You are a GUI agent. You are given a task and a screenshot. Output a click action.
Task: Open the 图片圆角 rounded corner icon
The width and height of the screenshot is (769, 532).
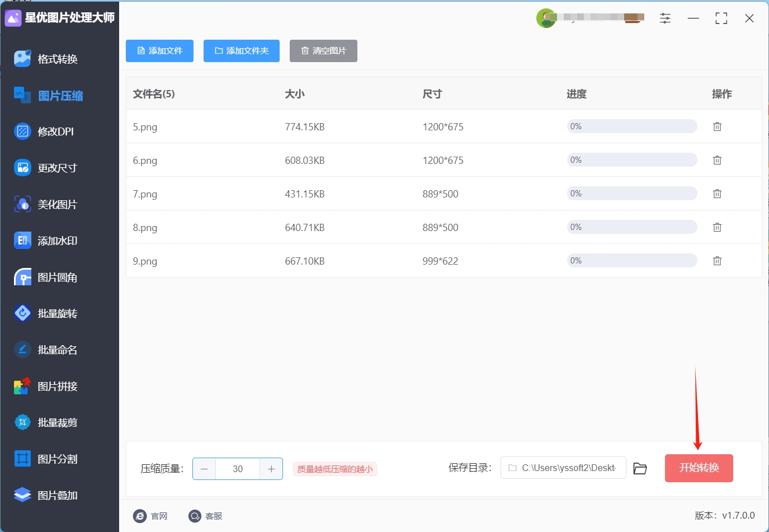(x=22, y=277)
